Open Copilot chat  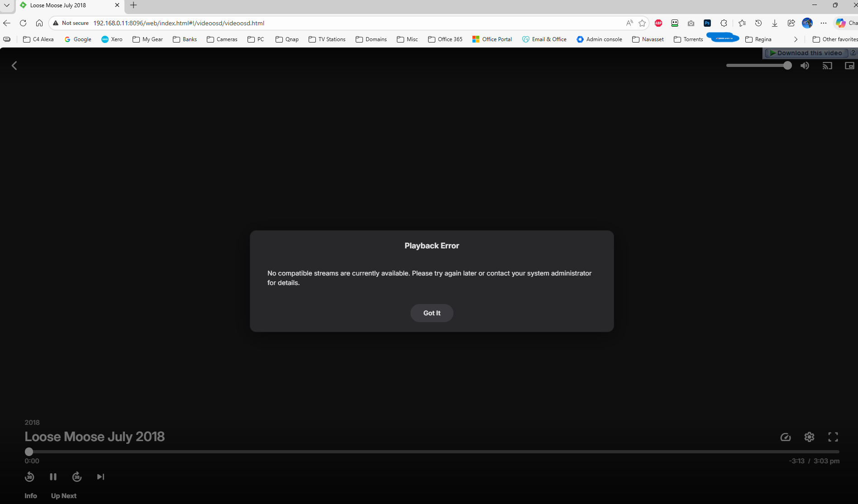click(x=846, y=23)
